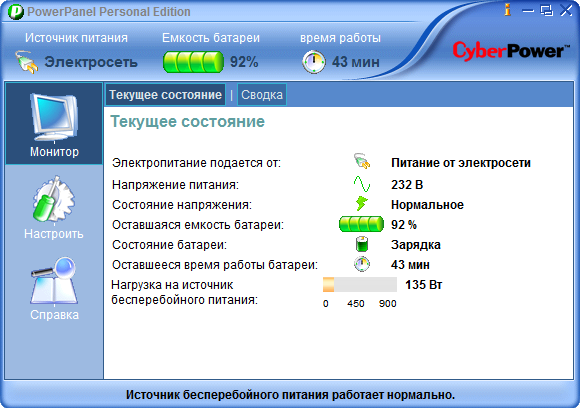Open the Монитор section in sidebar
Screen dimensions: 580x408
(54, 124)
